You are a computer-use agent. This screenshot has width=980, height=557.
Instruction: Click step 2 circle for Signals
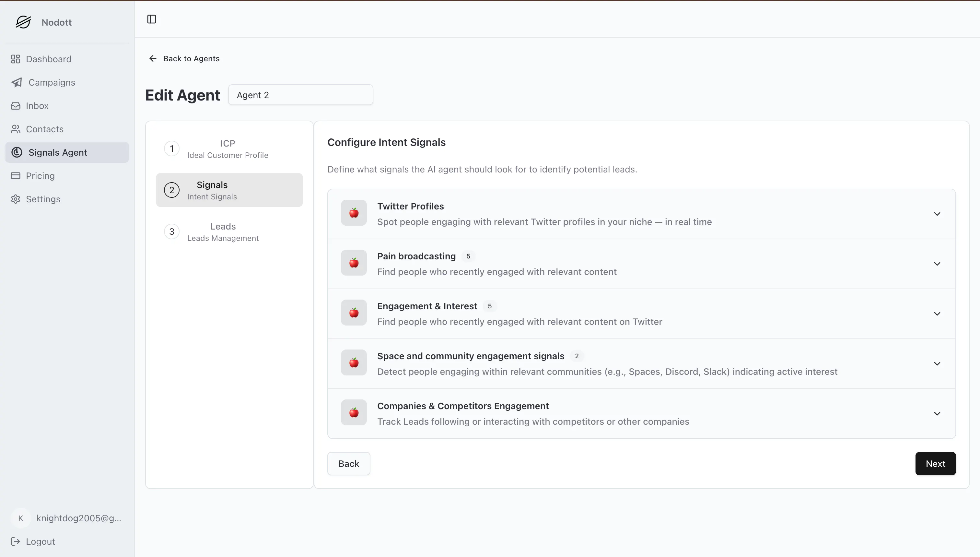pos(172,190)
